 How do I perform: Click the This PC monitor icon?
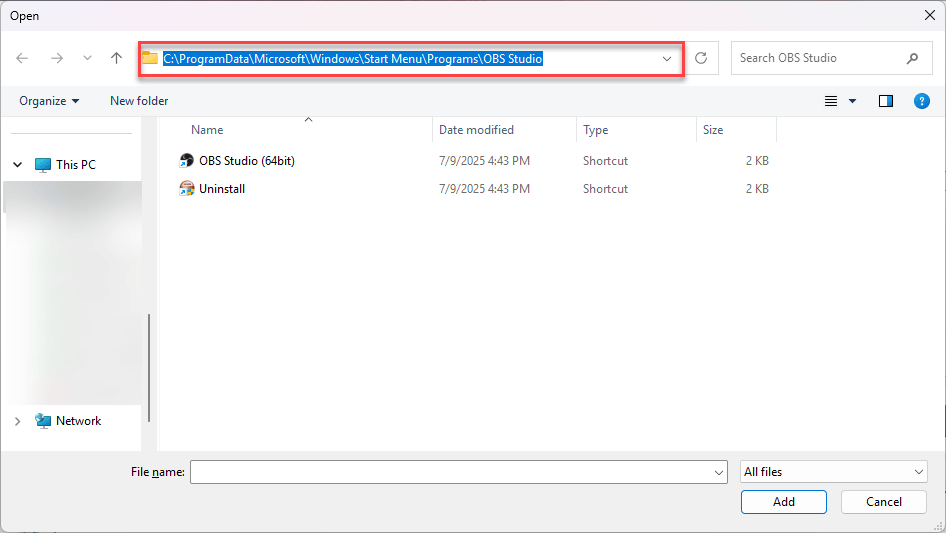[x=43, y=164]
